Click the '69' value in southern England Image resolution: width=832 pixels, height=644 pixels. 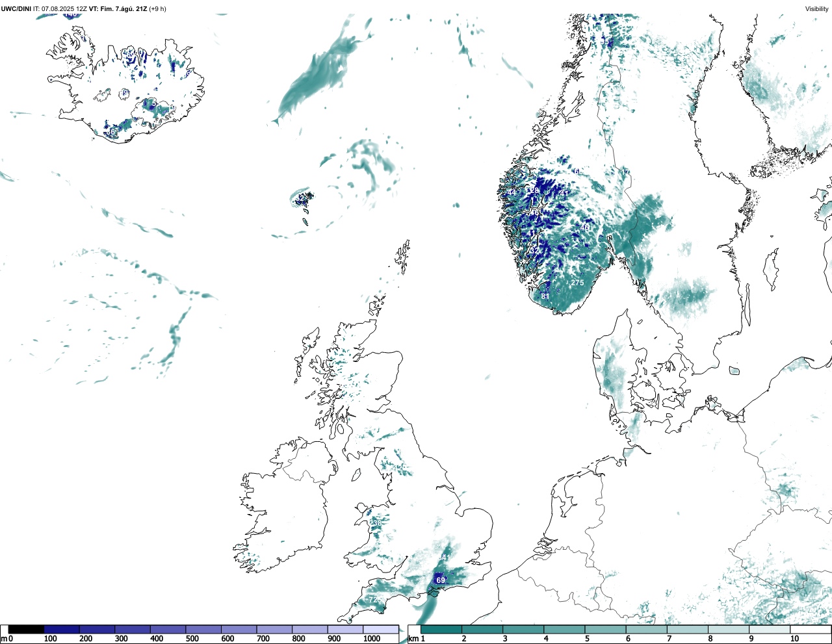pyautogui.click(x=441, y=580)
